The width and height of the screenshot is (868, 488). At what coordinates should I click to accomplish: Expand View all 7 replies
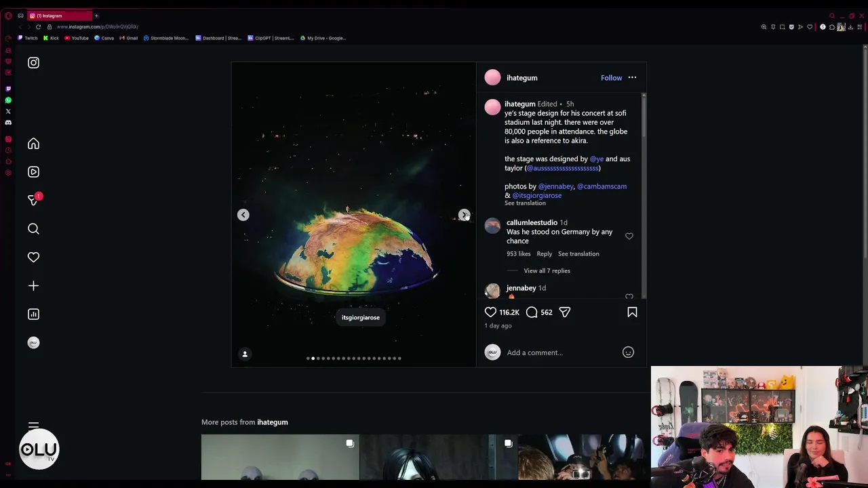pos(547,271)
